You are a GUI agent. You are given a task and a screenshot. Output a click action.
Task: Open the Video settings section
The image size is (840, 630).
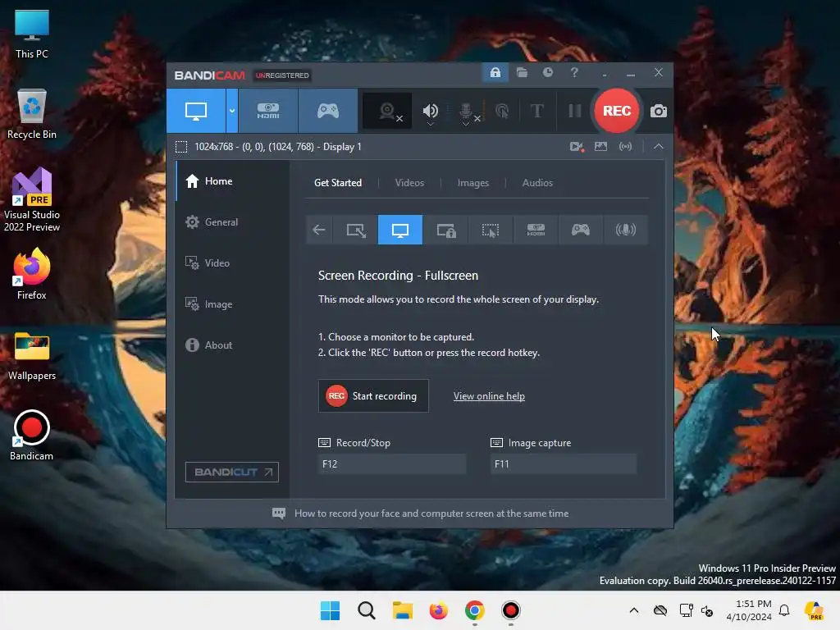232,263
